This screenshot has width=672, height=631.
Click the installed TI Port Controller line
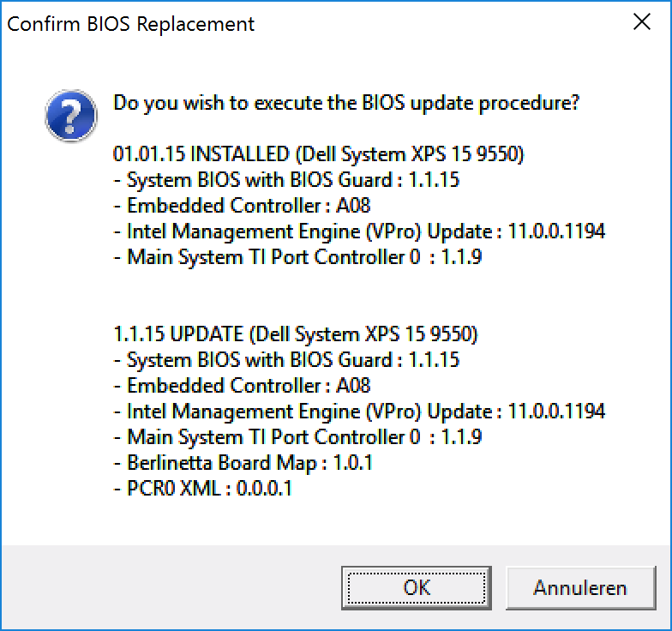[297, 257]
